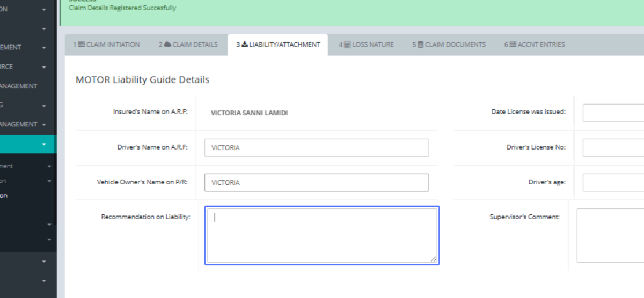Click the Driver's License No field

pos(613,147)
